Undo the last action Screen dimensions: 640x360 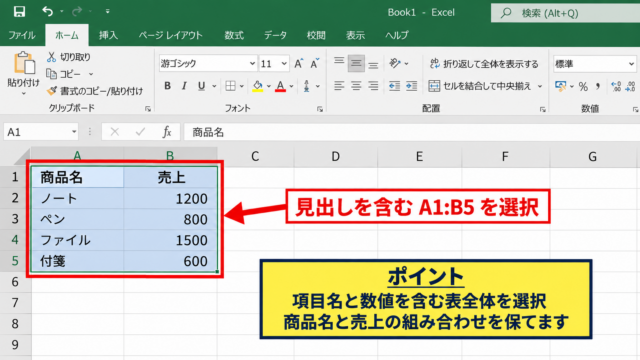coord(47,11)
